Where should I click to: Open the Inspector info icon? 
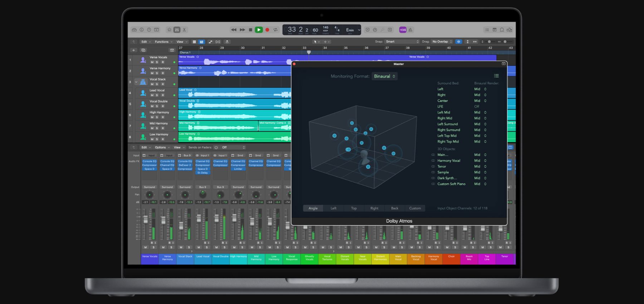click(142, 30)
